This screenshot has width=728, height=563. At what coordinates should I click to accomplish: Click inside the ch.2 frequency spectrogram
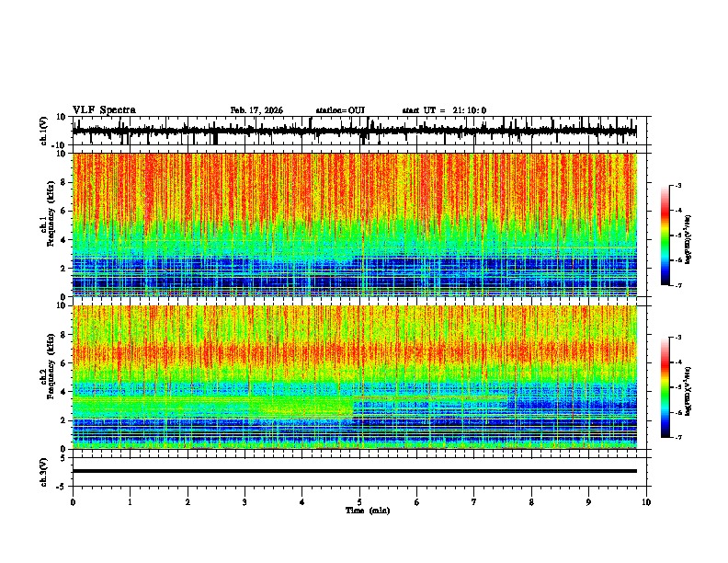coord(355,377)
